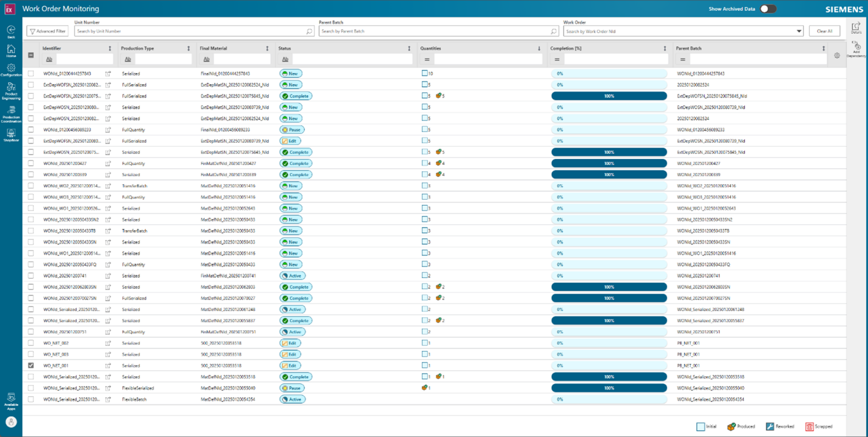Click the Details icon on right panel
Image resolution: width=868 pixels, height=437 pixels.
pos(857,26)
